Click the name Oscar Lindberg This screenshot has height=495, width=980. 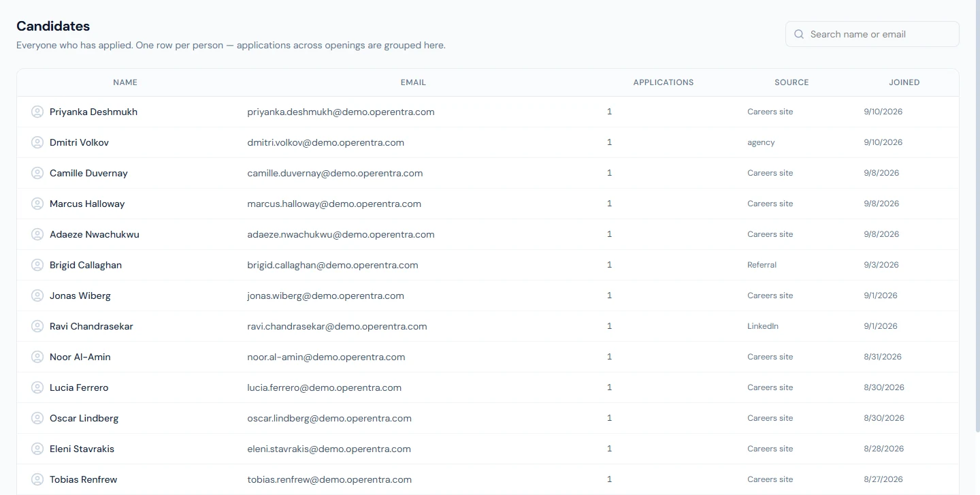point(84,418)
